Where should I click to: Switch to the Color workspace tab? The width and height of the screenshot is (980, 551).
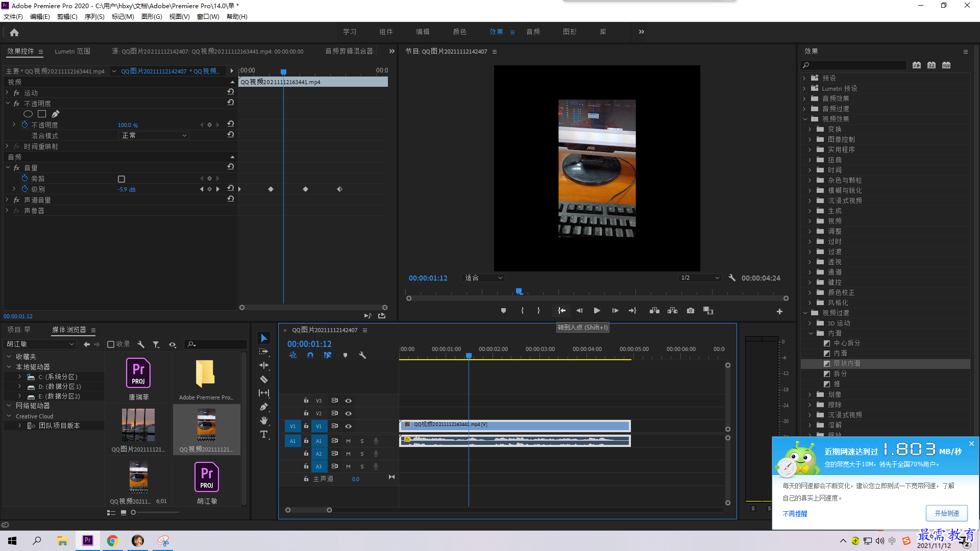coord(459,32)
